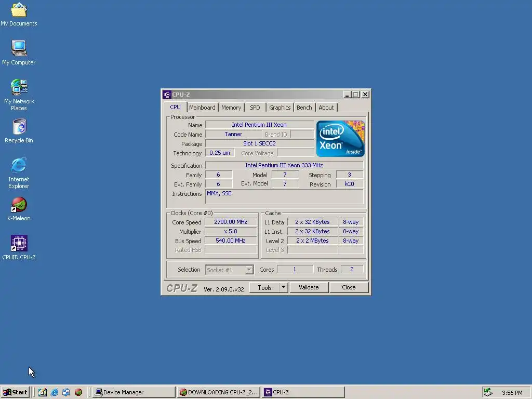Switch to the Mainboard tab
Image resolution: width=532 pixels, height=399 pixels.
[202, 108]
